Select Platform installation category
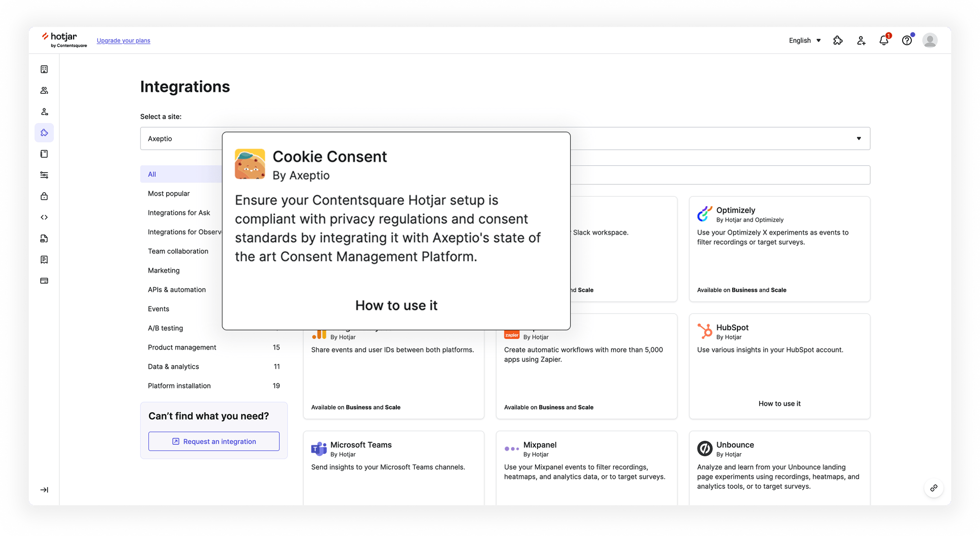The height and width of the screenshot is (536, 980). click(x=179, y=386)
